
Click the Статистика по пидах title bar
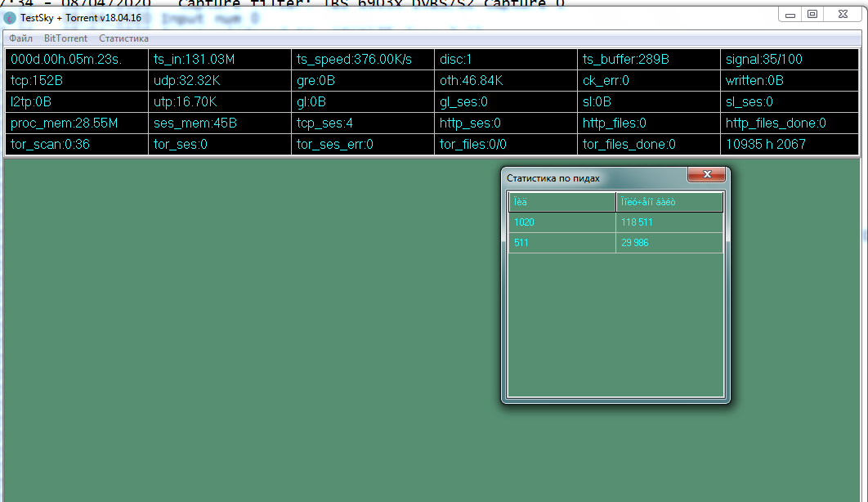coord(588,177)
